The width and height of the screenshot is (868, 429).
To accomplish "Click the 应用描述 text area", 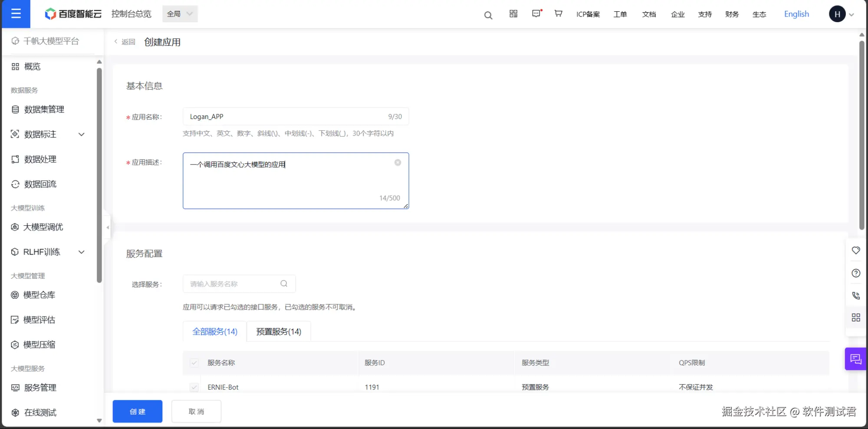I will [296, 181].
